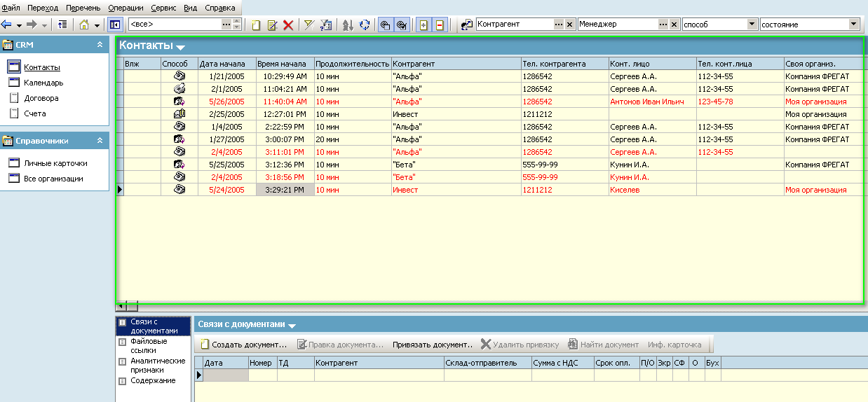Create a new record with blank-page icon
The image size is (868, 402).
pos(256,25)
